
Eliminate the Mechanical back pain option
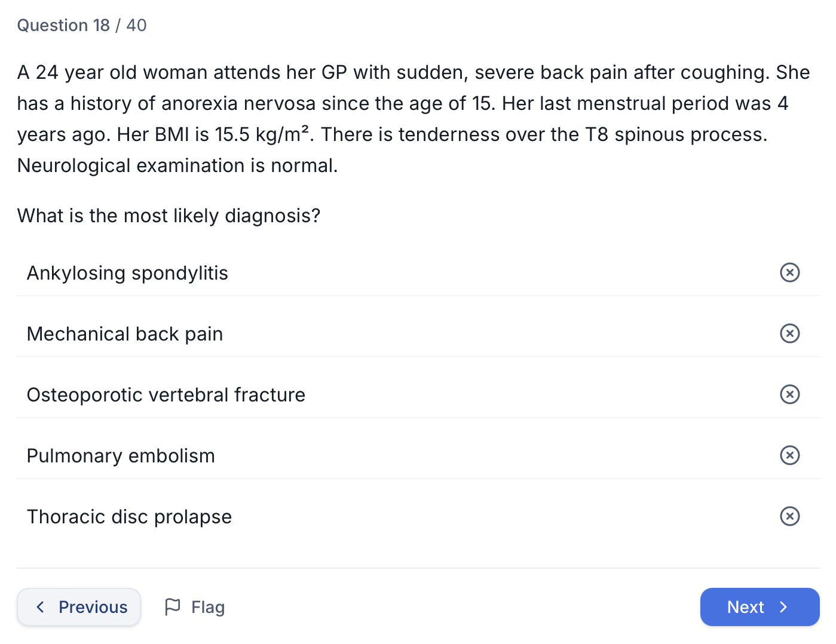(789, 333)
